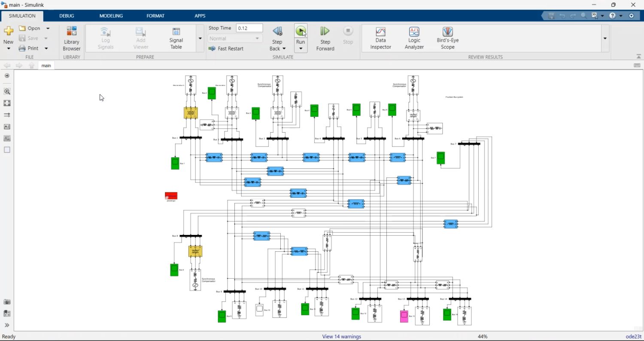Open the Signal Table
This screenshot has width=644, height=341.
point(176,38)
